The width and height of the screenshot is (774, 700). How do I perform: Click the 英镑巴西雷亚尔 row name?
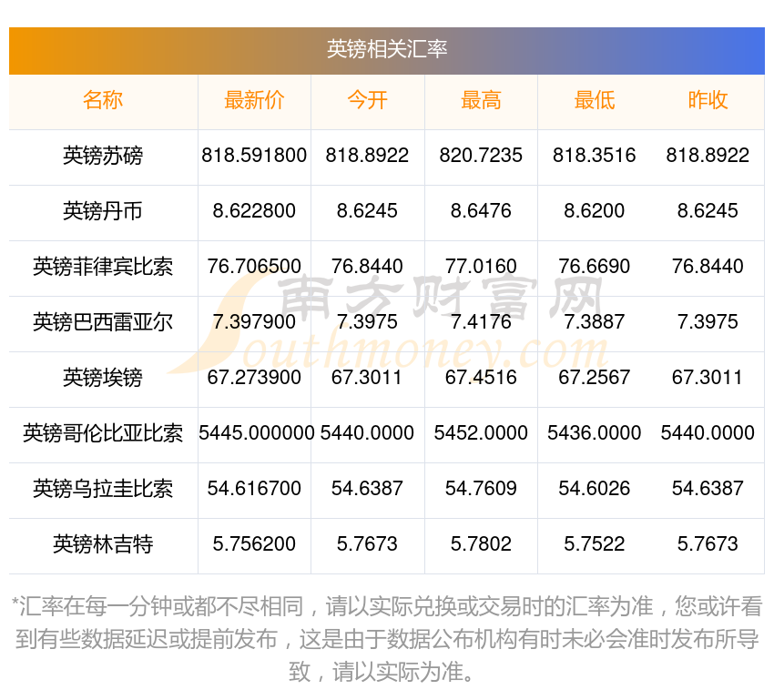103,322
